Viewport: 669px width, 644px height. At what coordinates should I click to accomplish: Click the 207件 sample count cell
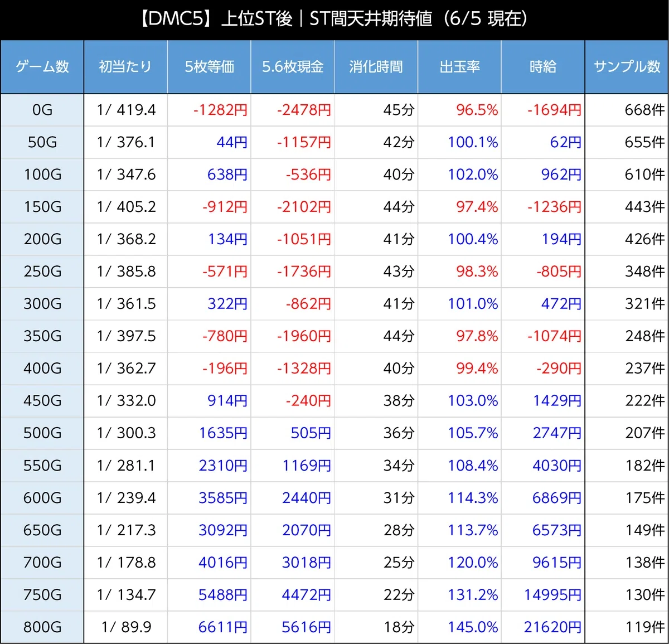[x=627, y=433]
